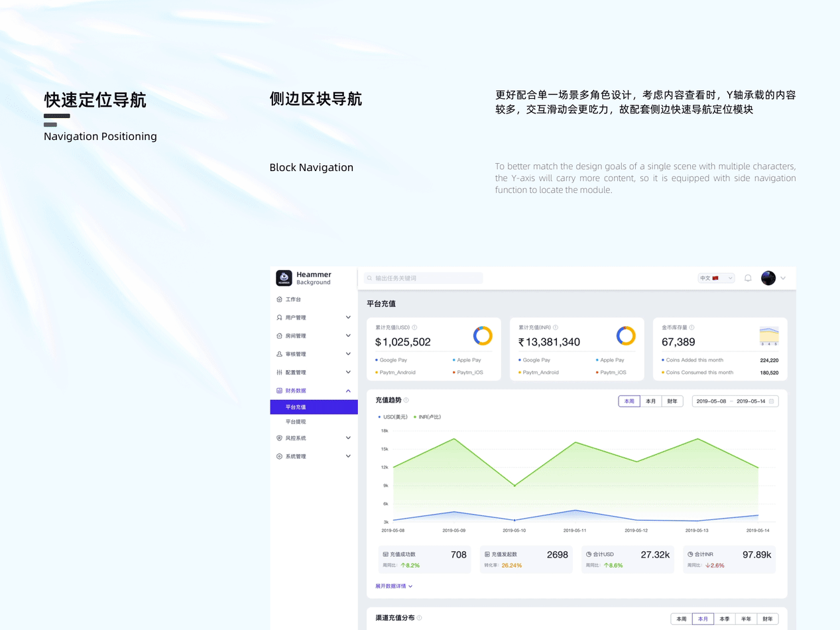Select the 审核管理 review management icon
840x630 pixels.
(279, 354)
